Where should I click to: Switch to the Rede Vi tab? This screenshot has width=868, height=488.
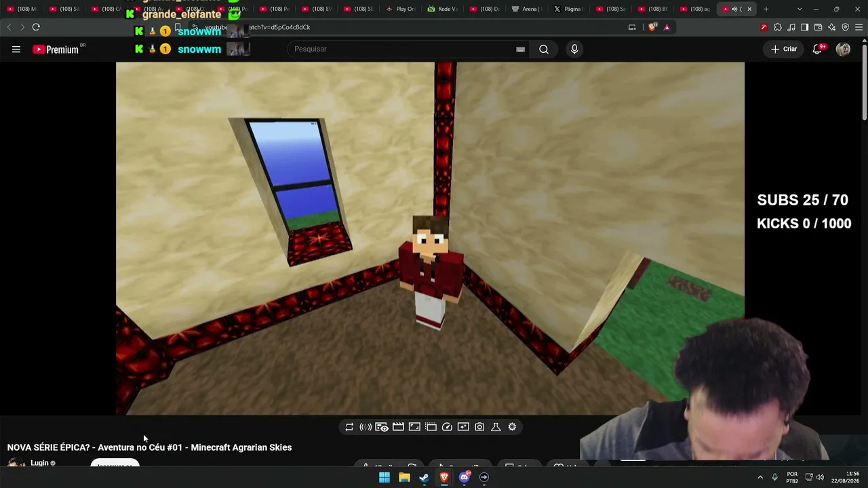pyautogui.click(x=443, y=9)
